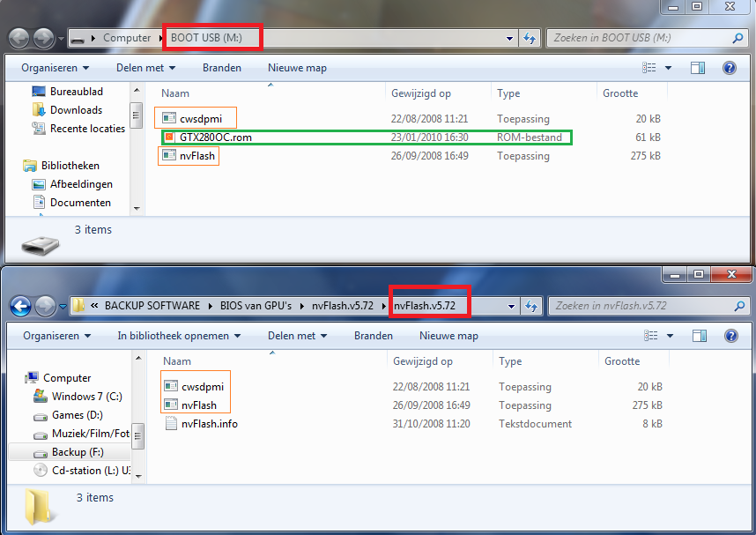
Task: Open Bureaublad in navigation pane
Action: click(68, 91)
